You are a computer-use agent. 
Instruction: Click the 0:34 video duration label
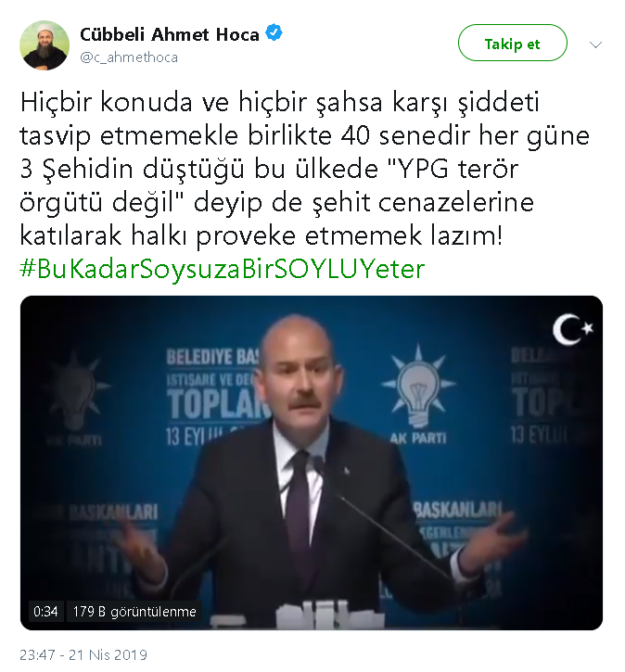pyautogui.click(x=45, y=611)
